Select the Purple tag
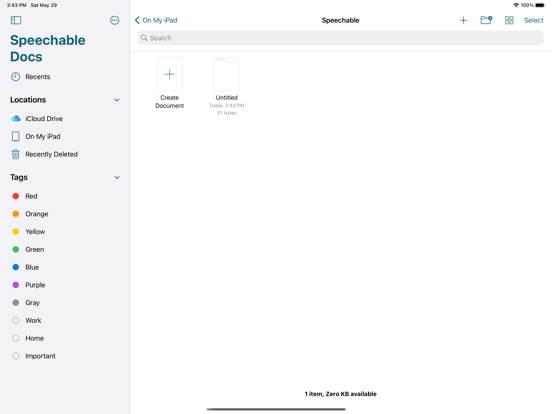The width and height of the screenshot is (552, 414). tap(29, 285)
